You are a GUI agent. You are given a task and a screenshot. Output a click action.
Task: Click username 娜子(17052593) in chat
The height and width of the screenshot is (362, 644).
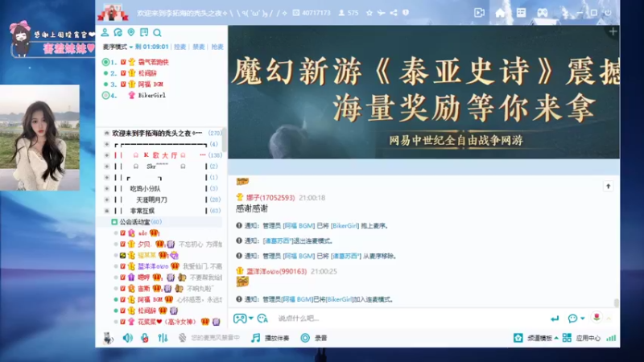click(270, 198)
